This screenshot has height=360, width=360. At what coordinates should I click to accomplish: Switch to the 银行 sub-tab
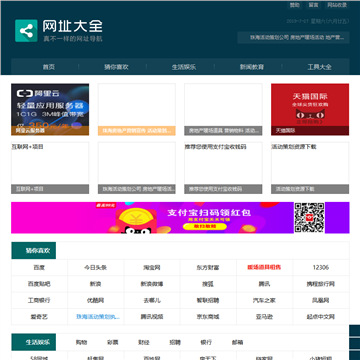[206, 342]
